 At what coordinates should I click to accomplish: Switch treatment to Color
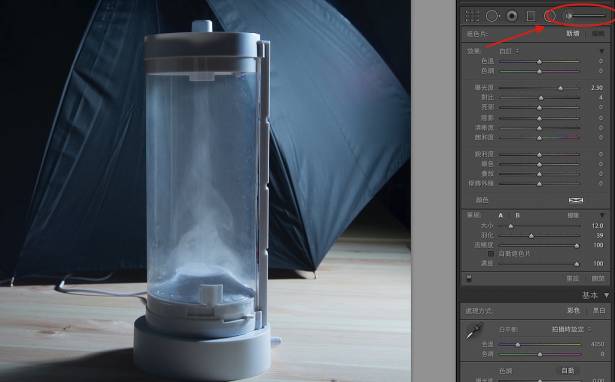(573, 311)
